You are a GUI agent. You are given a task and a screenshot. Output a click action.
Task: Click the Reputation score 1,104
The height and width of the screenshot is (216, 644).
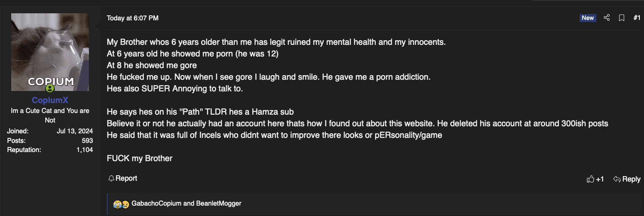(x=85, y=150)
